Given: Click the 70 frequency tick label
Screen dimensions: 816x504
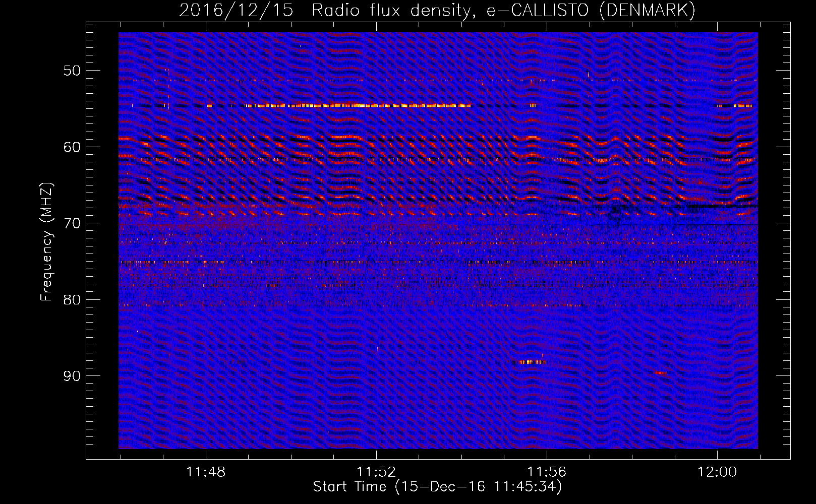Looking at the screenshot, I should (72, 223).
